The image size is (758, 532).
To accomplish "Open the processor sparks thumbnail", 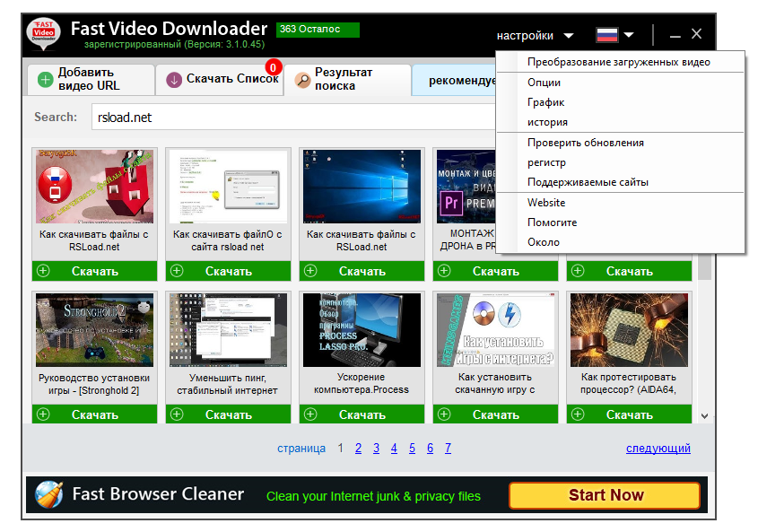I will 630,330.
